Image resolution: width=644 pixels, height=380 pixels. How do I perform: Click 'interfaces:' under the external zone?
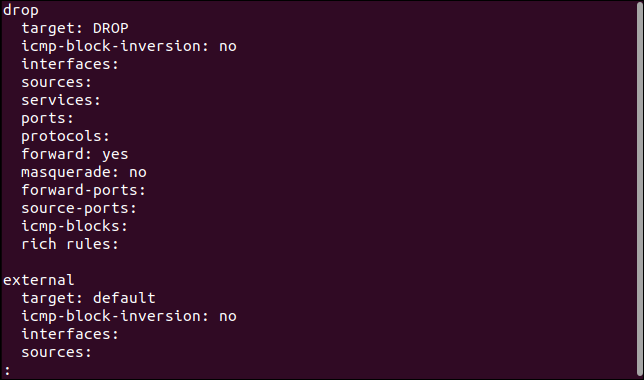click(70, 334)
